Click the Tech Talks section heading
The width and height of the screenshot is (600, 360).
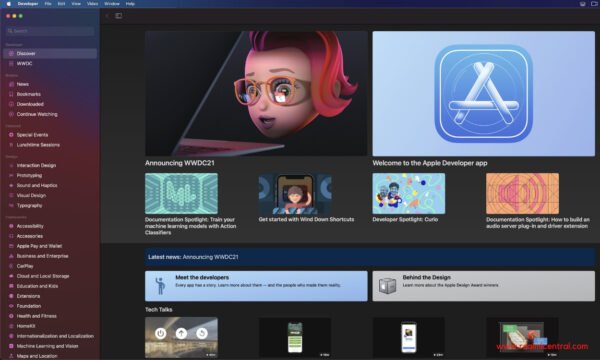point(158,310)
